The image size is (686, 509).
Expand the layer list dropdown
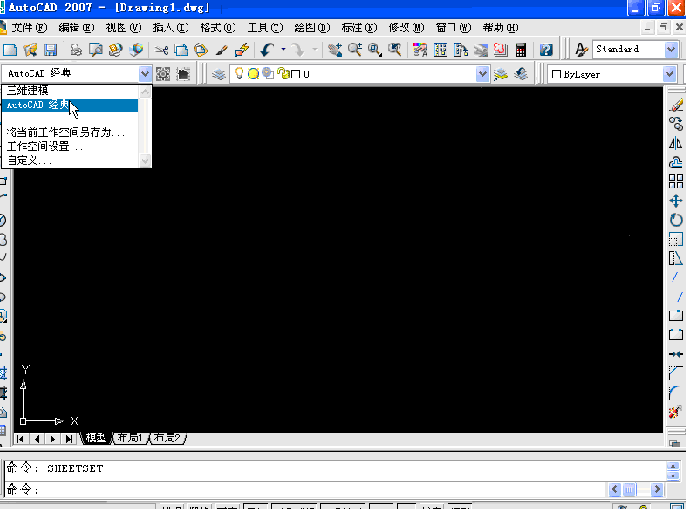(x=483, y=74)
